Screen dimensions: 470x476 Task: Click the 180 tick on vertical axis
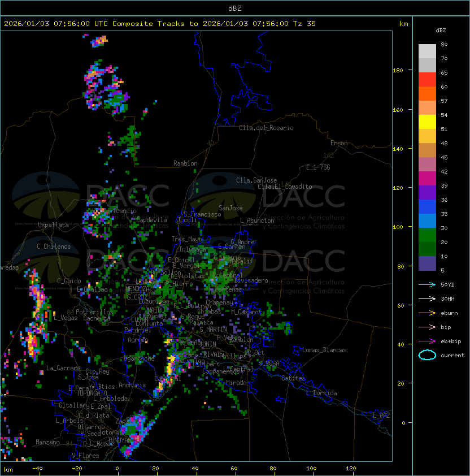point(398,71)
